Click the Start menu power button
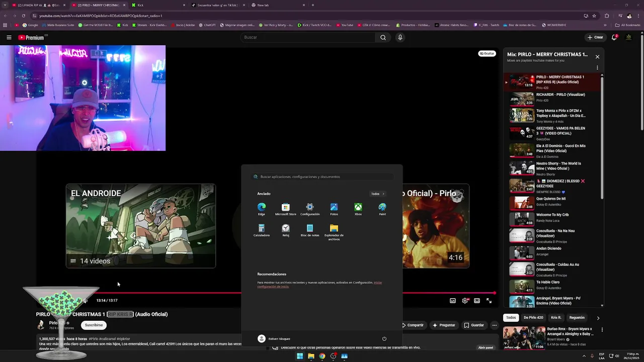The image size is (644, 362). click(384, 338)
